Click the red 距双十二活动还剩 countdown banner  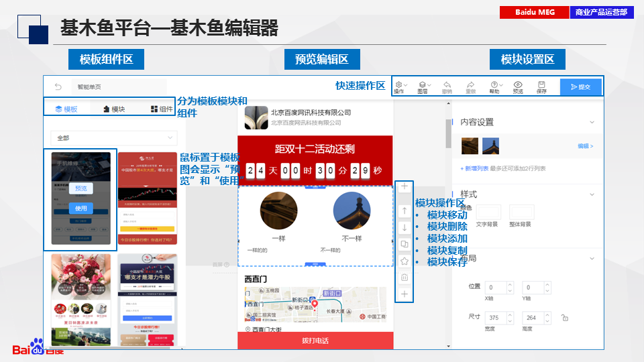coord(315,160)
